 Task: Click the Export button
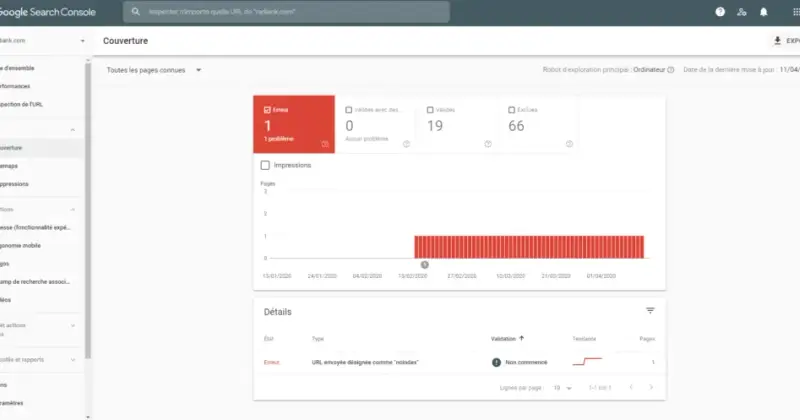pos(786,40)
